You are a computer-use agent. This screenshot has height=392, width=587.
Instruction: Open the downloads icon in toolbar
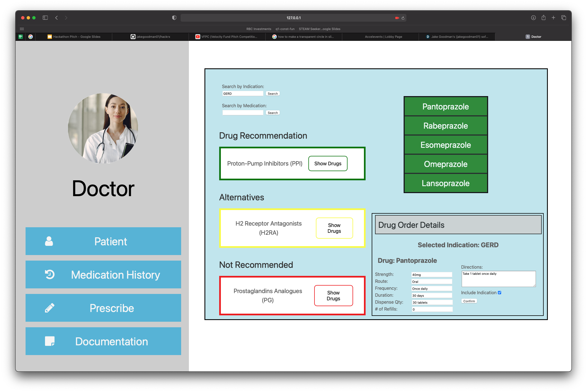click(x=533, y=18)
